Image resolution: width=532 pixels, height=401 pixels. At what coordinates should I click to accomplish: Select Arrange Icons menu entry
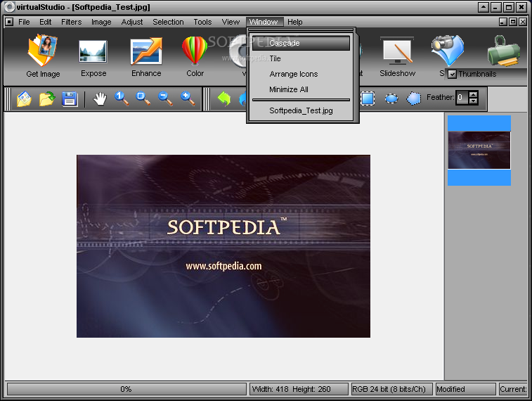tap(301, 74)
